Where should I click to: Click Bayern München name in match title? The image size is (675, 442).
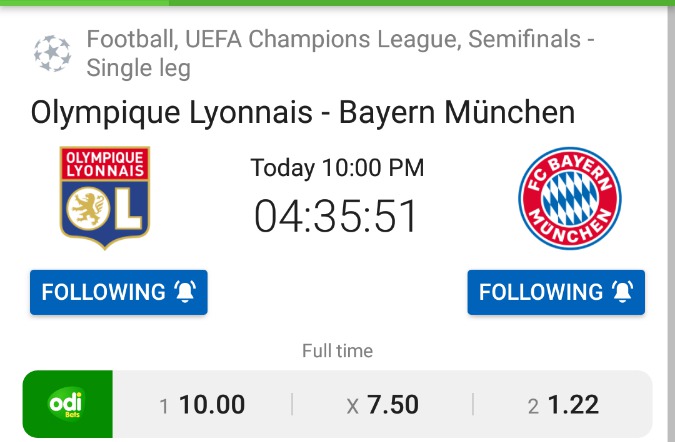click(x=457, y=112)
